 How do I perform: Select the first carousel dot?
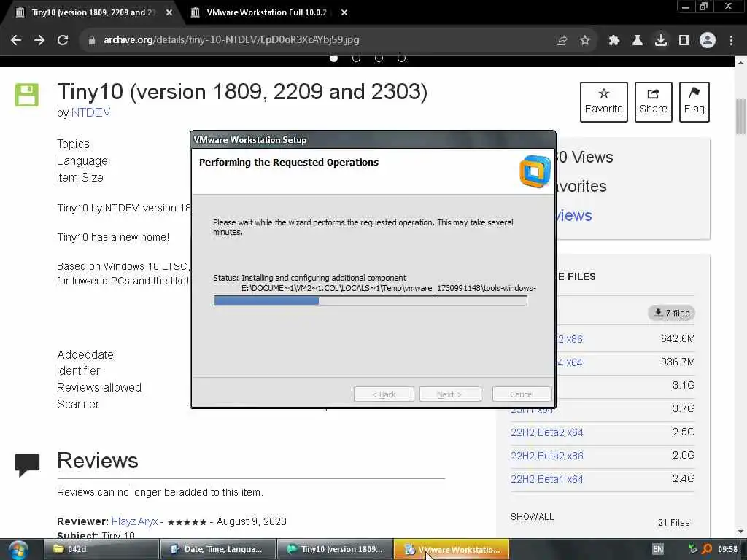pos(334,58)
